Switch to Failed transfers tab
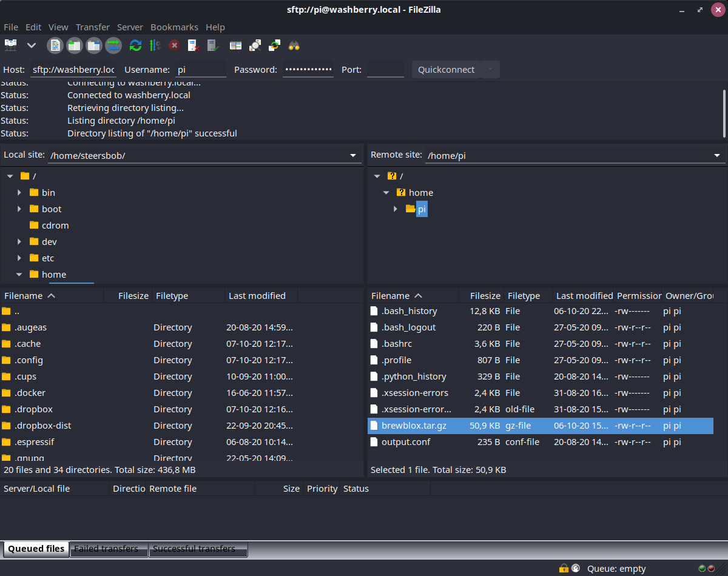 pos(109,549)
